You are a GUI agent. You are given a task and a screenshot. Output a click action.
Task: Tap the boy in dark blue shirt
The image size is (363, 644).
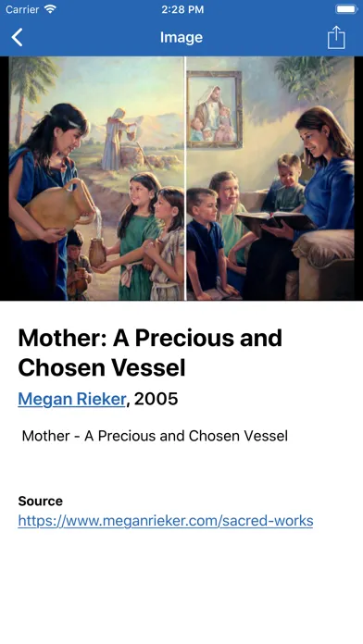[206, 242]
